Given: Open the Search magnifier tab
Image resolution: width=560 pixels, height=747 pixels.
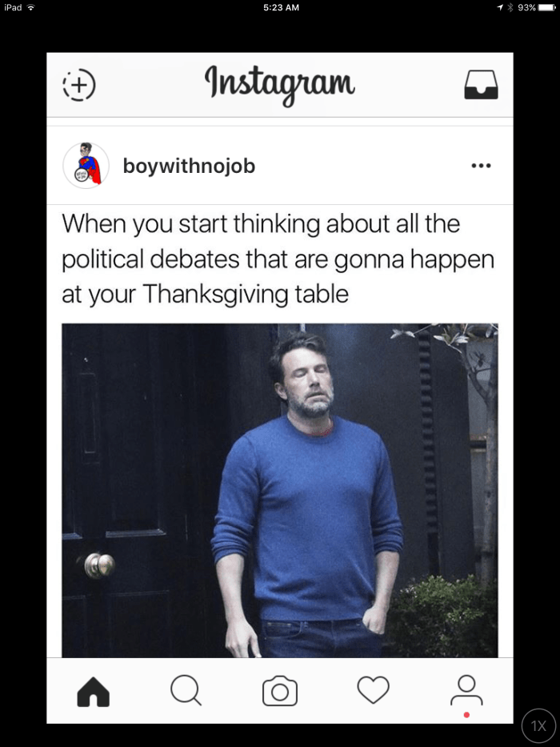Looking at the screenshot, I should (x=186, y=690).
